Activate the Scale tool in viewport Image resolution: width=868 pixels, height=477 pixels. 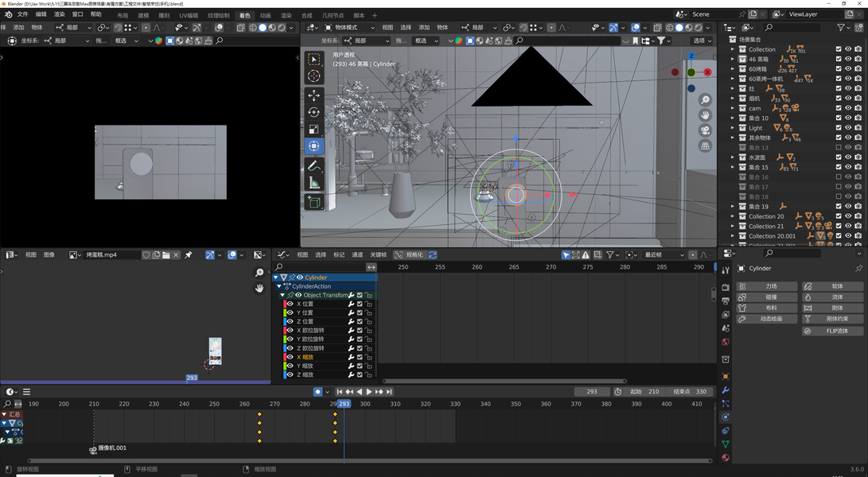click(x=314, y=129)
